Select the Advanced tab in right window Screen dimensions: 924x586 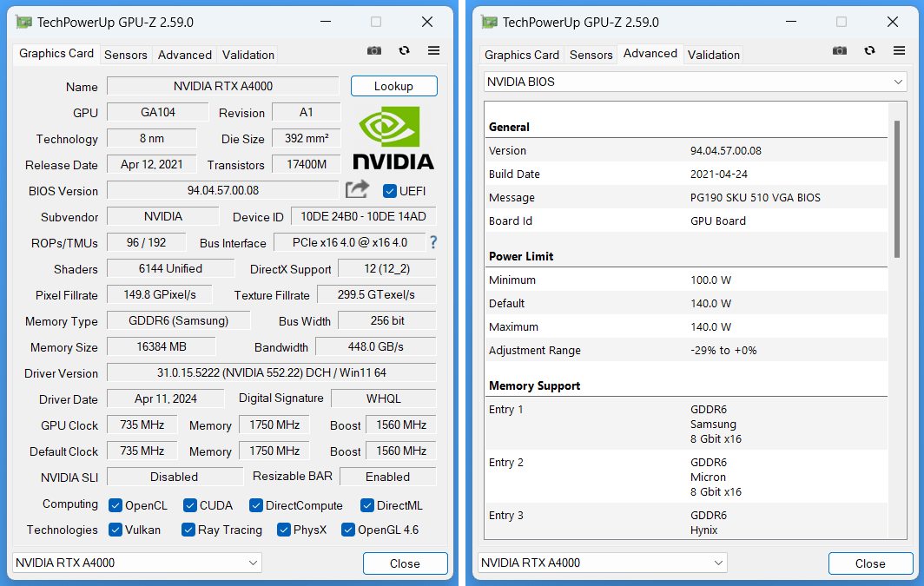coord(650,54)
